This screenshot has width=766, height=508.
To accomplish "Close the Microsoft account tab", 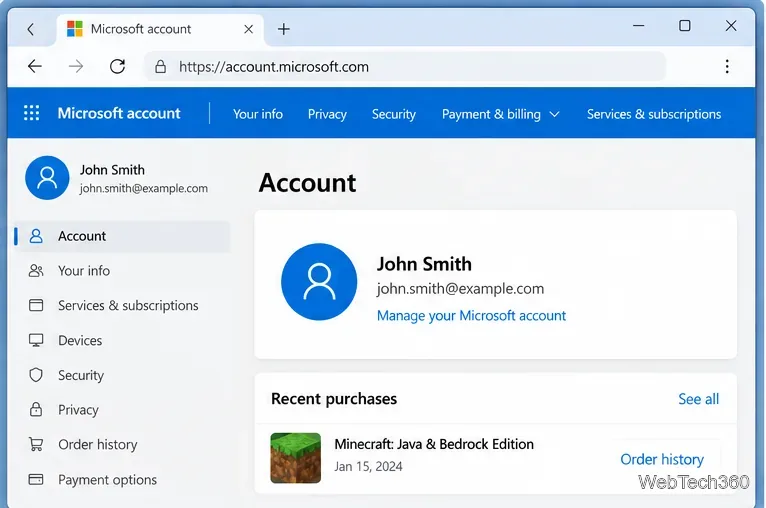I will click(248, 29).
